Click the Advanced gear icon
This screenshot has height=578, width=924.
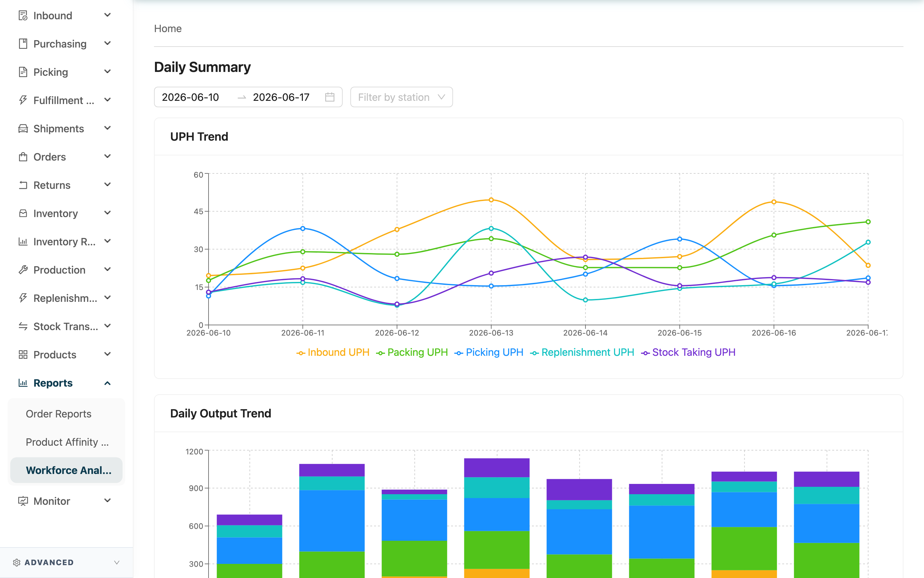pyautogui.click(x=16, y=563)
